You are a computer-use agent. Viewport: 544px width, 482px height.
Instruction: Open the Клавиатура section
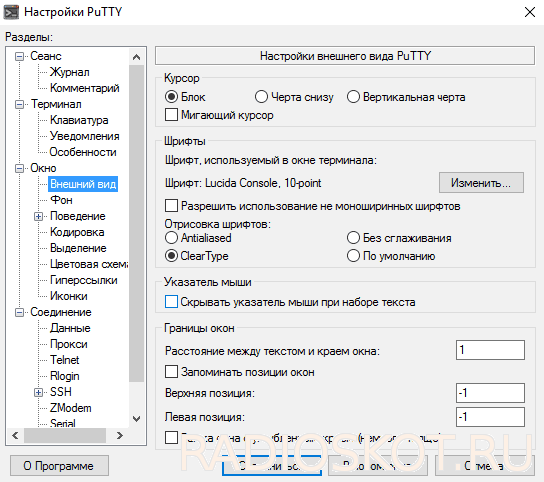(79, 120)
